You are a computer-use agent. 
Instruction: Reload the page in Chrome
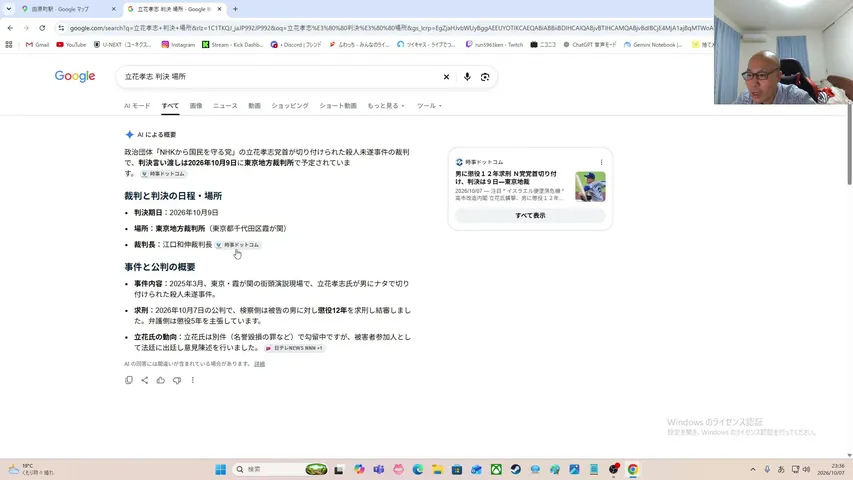click(x=42, y=28)
